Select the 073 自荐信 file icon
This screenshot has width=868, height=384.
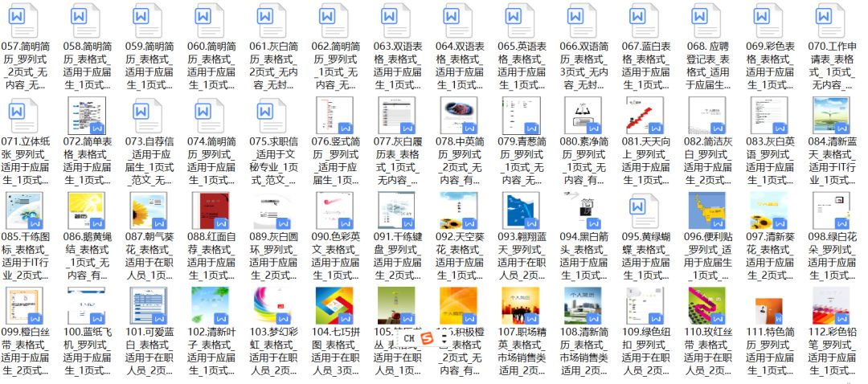click(x=148, y=116)
